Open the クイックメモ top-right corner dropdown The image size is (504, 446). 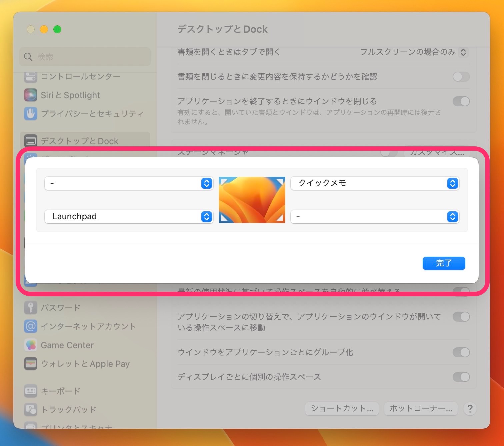375,183
